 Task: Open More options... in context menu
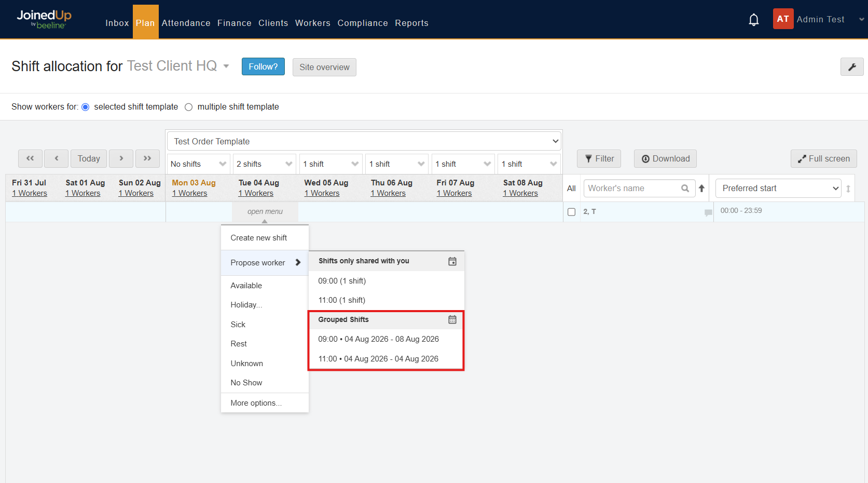(265, 403)
